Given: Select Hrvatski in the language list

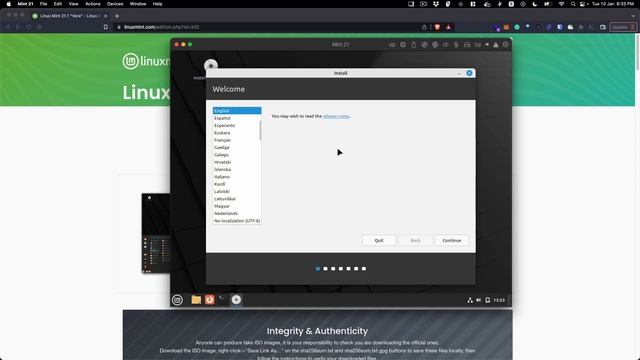Looking at the screenshot, I should (236, 162).
